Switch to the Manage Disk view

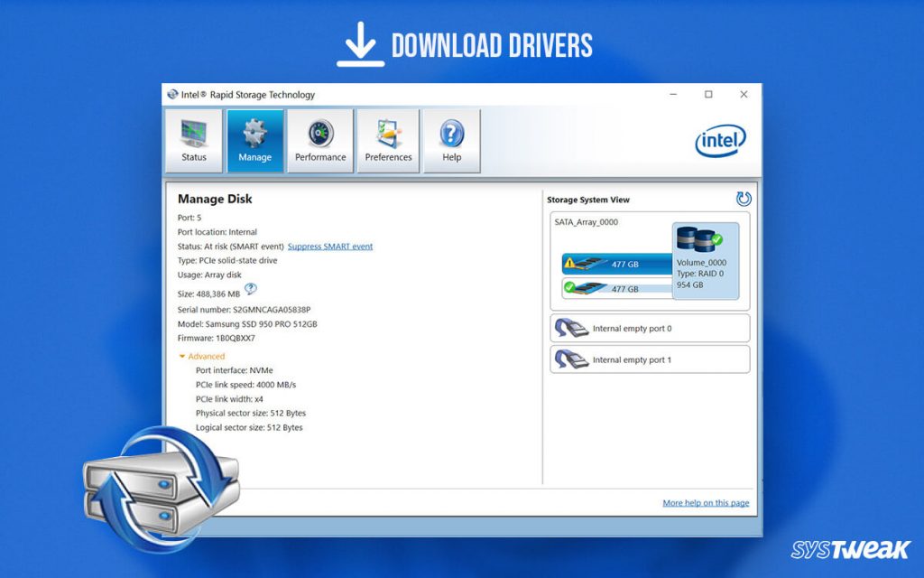pos(215,199)
